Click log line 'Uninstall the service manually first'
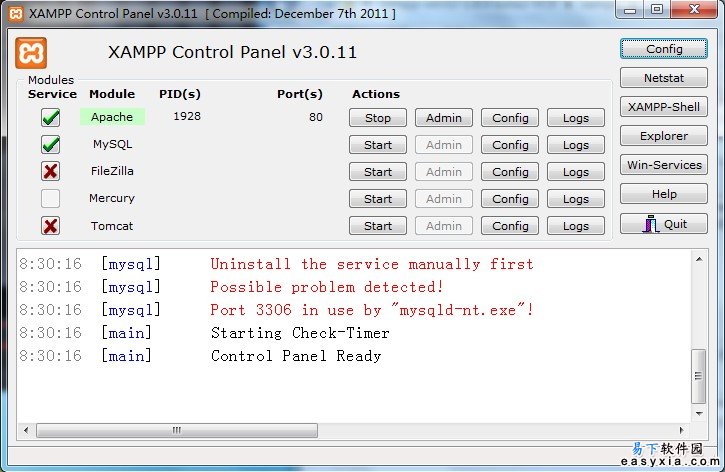This screenshot has height=472, width=725. (x=372, y=264)
